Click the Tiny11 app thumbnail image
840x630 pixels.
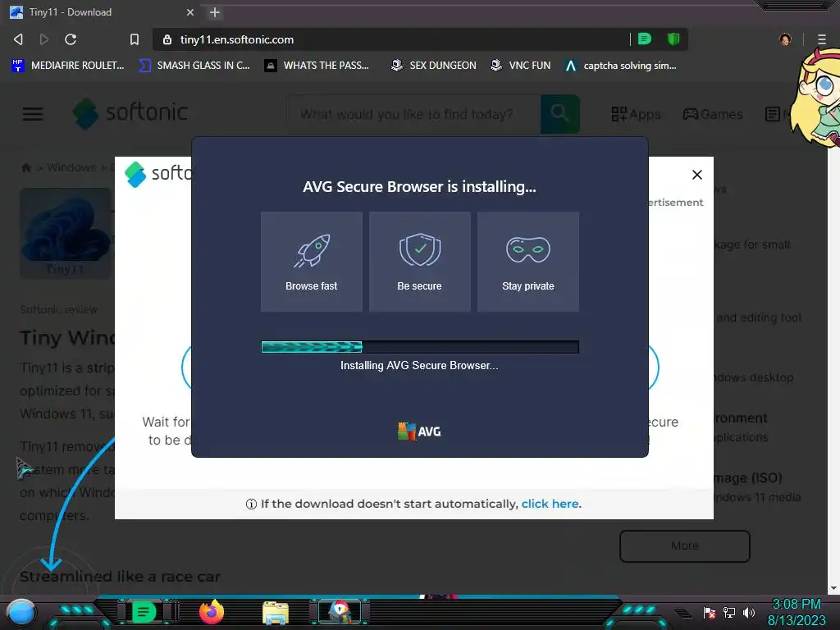(x=66, y=233)
